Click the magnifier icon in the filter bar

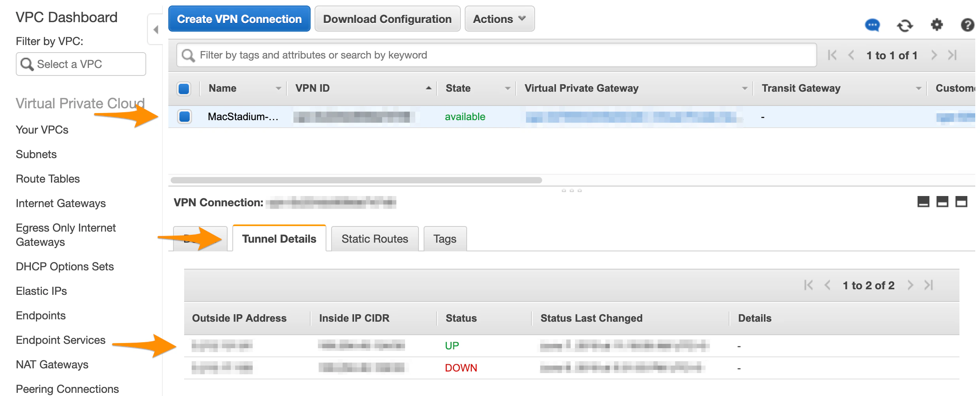point(188,55)
